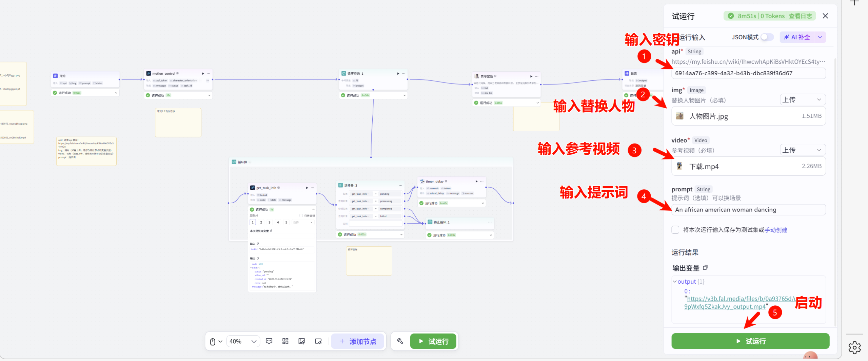Run the motion_control node via its play icon
Image resolution: width=868 pixels, height=361 pixels.
coord(203,73)
